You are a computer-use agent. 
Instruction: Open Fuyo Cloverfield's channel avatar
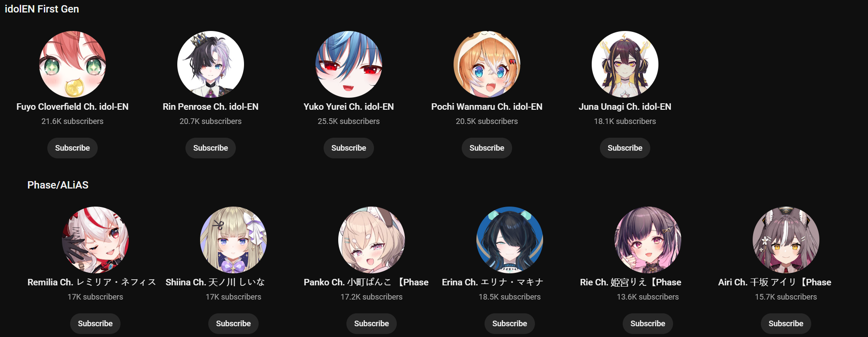coord(72,64)
